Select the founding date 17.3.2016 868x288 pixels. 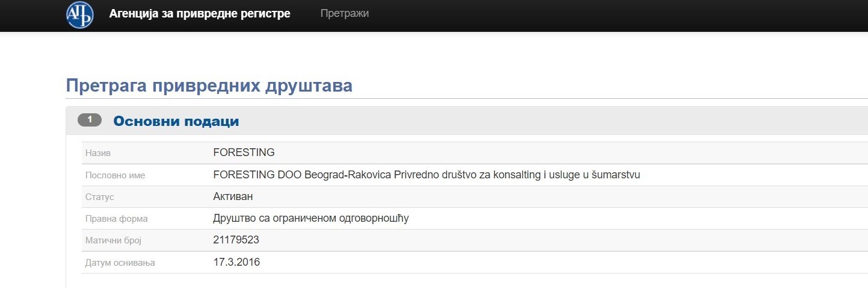[x=236, y=262]
